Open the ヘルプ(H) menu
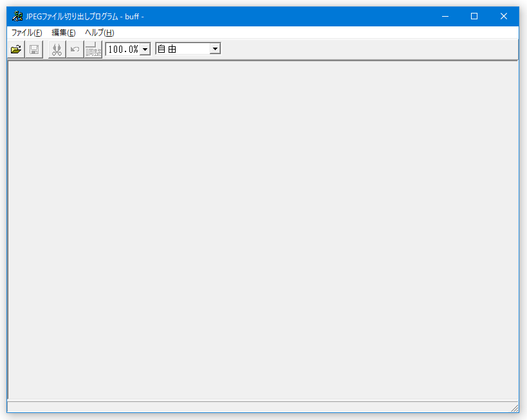The height and width of the screenshot is (420, 527). pyautogui.click(x=100, y=33)
